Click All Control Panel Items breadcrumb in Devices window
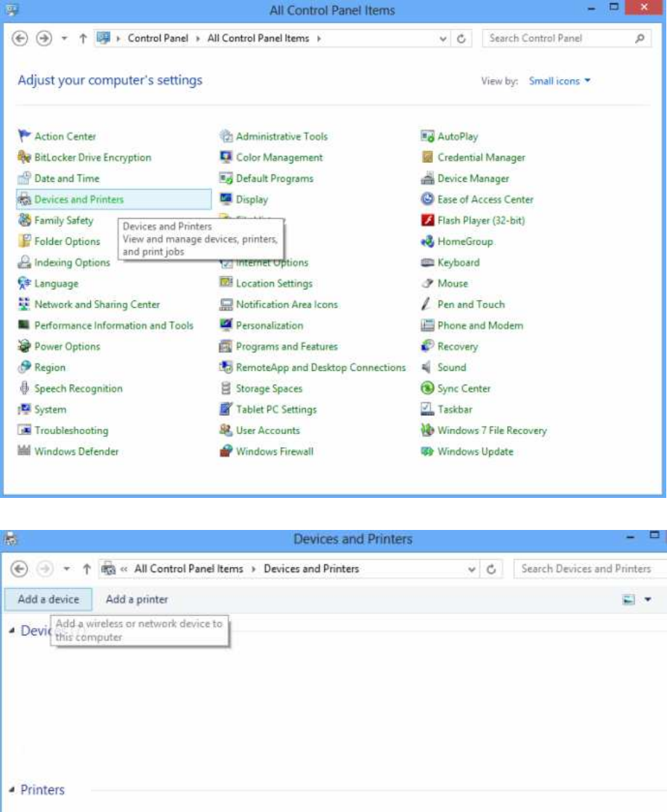Viewport: 667px width, 812px height. pos(189,568)
